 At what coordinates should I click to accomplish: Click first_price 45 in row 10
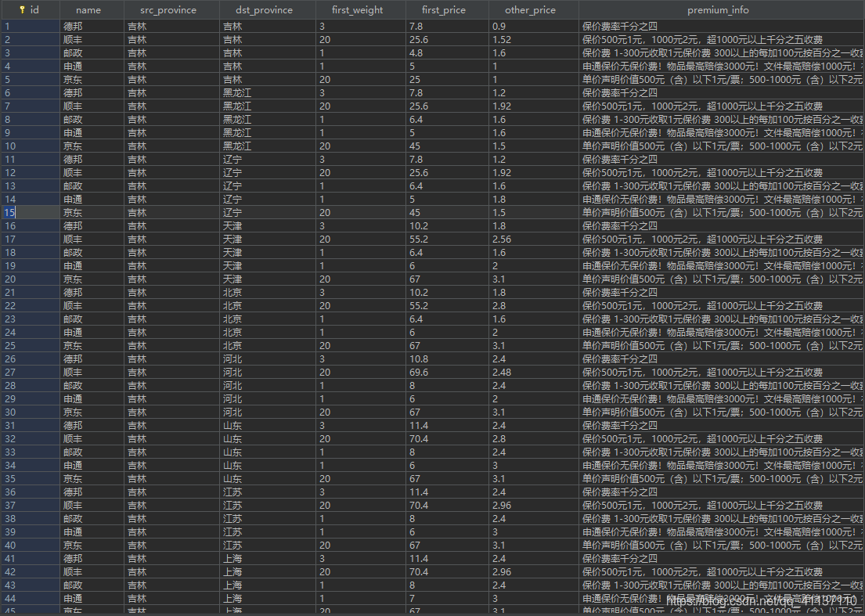pos(447,146)
